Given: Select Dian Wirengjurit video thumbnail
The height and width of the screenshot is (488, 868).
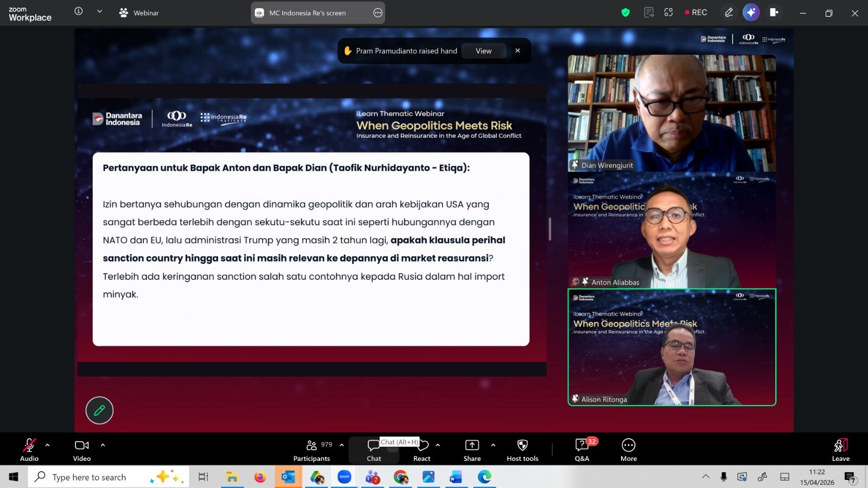Looking at the screenshot, I should (x=672, y=113).
